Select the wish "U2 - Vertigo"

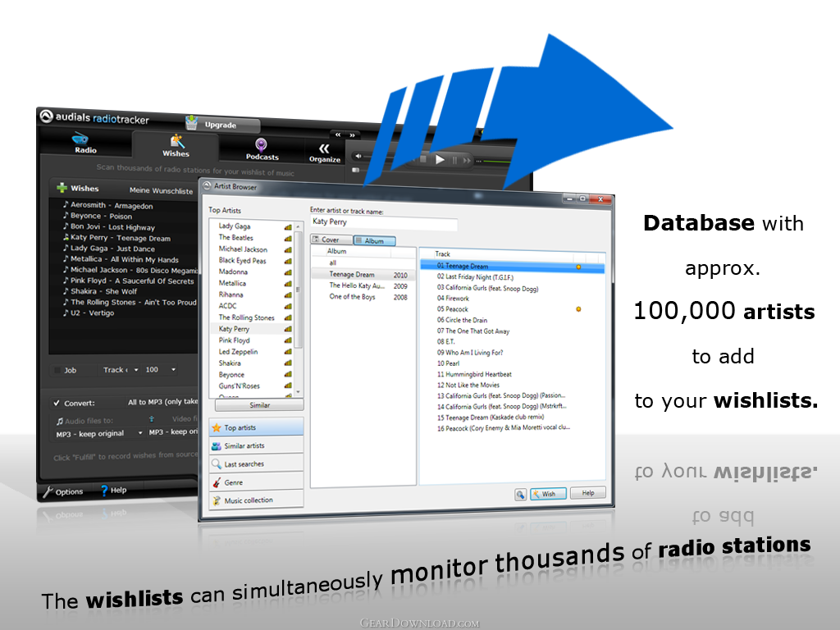(x=89, y=313)
